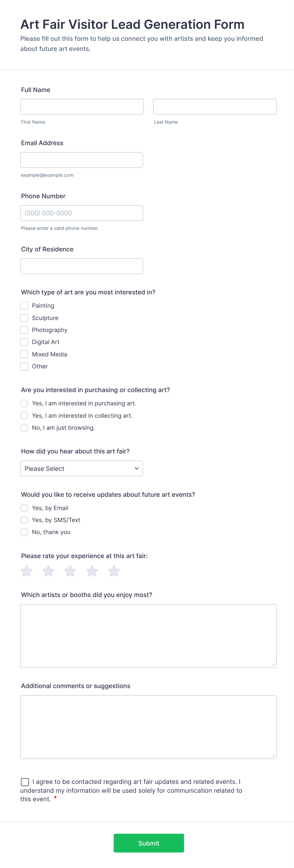Click the additional comments text area
The image size is (294, 868).
tap(148, 727)
